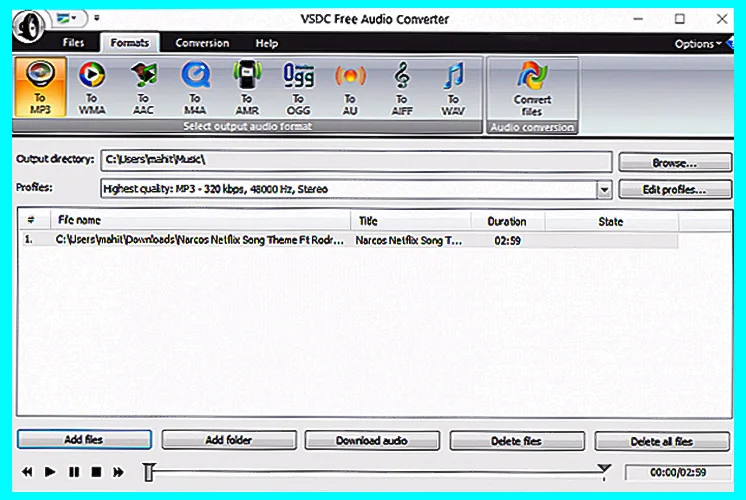Click Download audio button

click(x=372, y=441)
